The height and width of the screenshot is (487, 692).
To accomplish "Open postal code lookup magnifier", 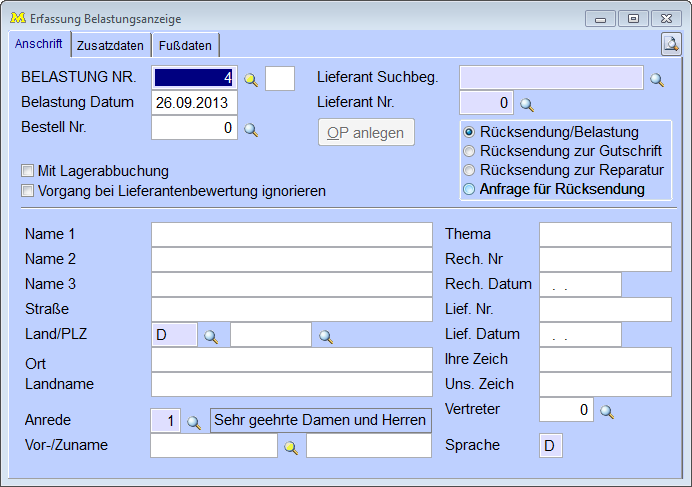I will pyautogui.click(x=325, y=337).
